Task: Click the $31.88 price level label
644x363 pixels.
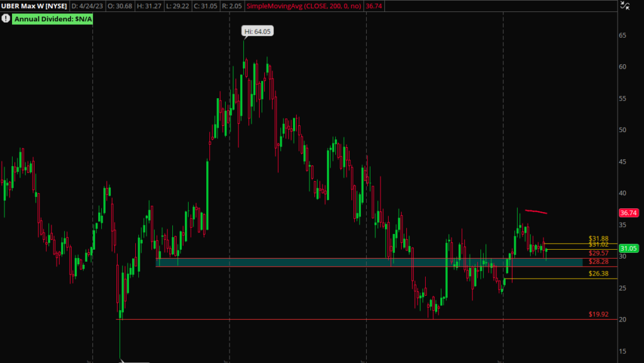Action: 598,239
